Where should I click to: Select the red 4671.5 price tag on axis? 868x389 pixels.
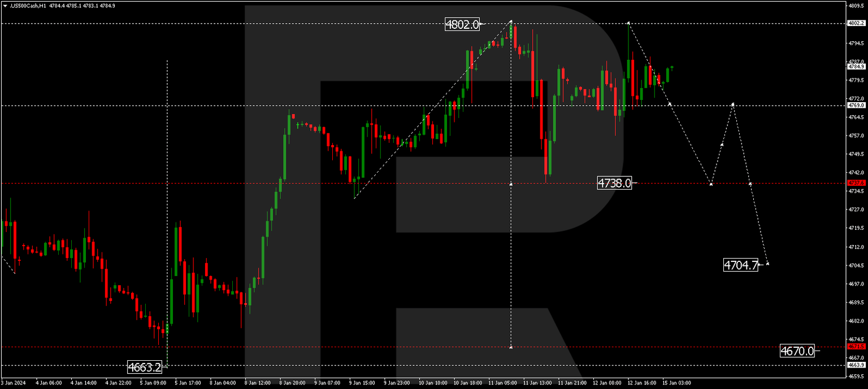point(858,347)
